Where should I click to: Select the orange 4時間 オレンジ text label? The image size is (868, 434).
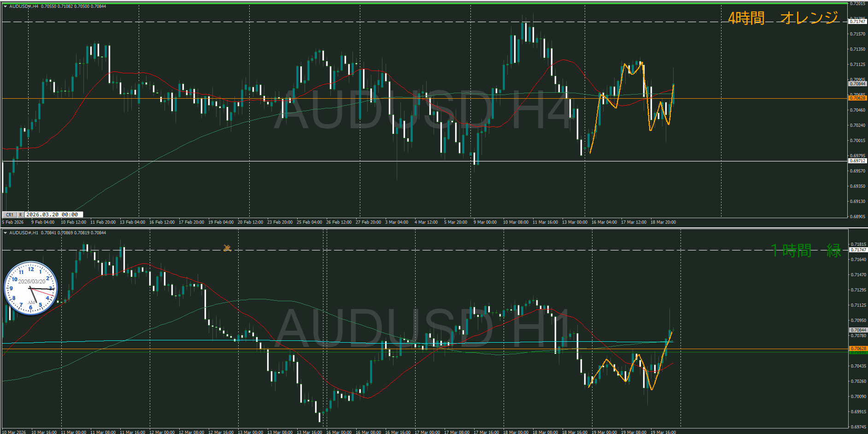coord(782,18)
